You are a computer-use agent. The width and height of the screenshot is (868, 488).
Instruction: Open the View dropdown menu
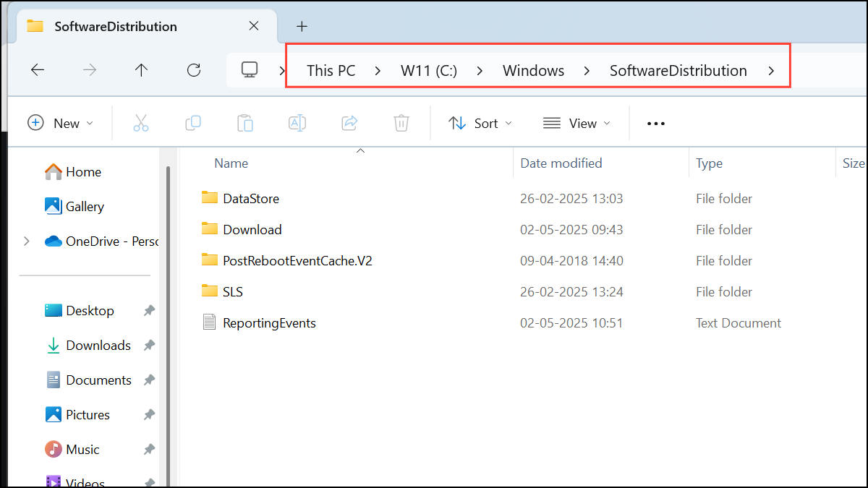coord(577,124)
